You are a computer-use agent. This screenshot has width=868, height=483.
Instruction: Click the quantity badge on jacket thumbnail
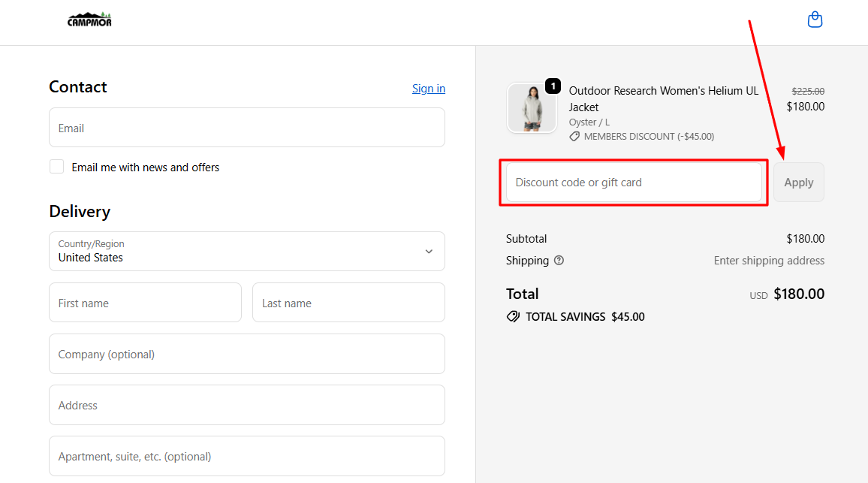pyautogui.click(x=553, y=86)
